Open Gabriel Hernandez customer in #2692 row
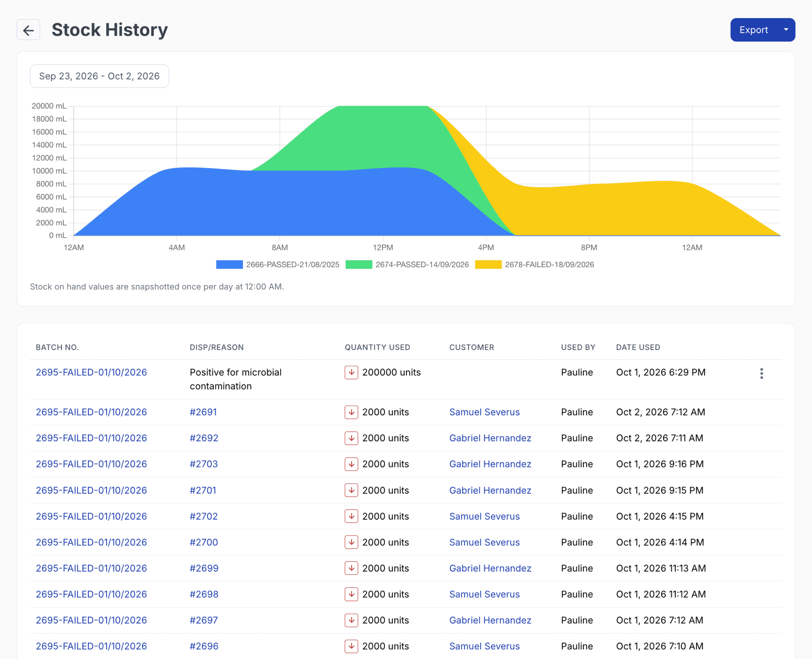 (x=490, y=438)
